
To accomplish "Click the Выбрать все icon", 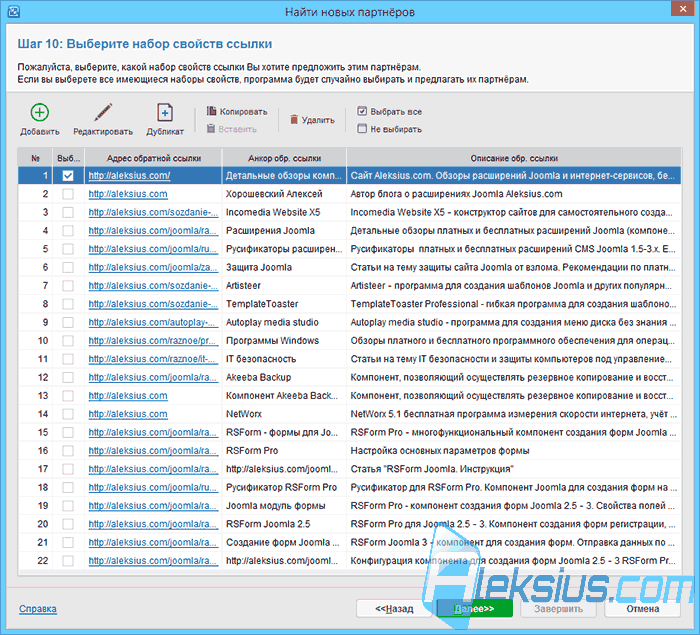I will click(362, 111).
